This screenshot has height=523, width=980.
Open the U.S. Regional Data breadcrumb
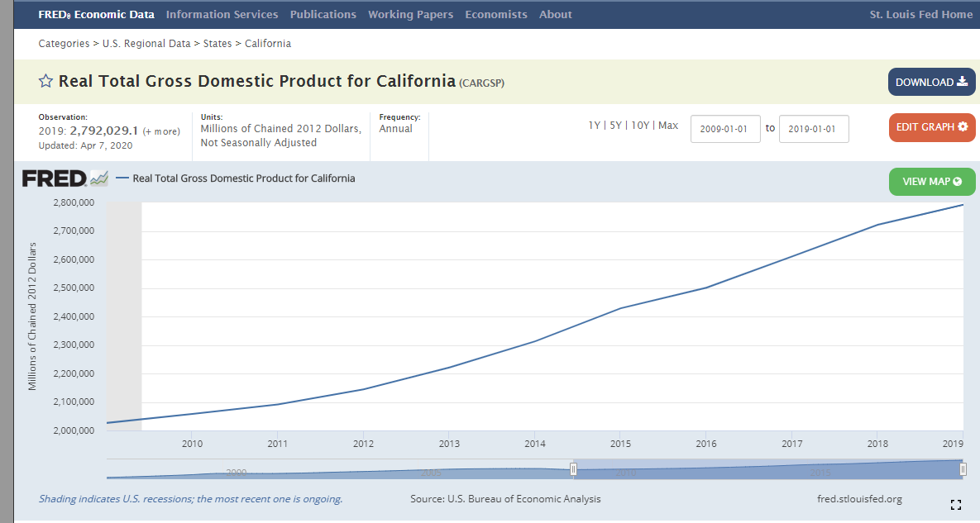coord(146,44)
